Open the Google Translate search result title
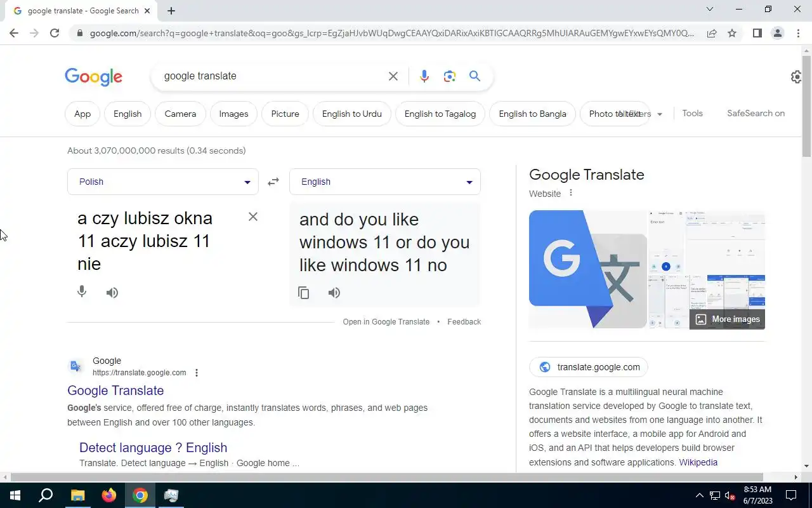The width and height of the screenshot is (812, 508). pyautogui.click(x=115, y=391)
